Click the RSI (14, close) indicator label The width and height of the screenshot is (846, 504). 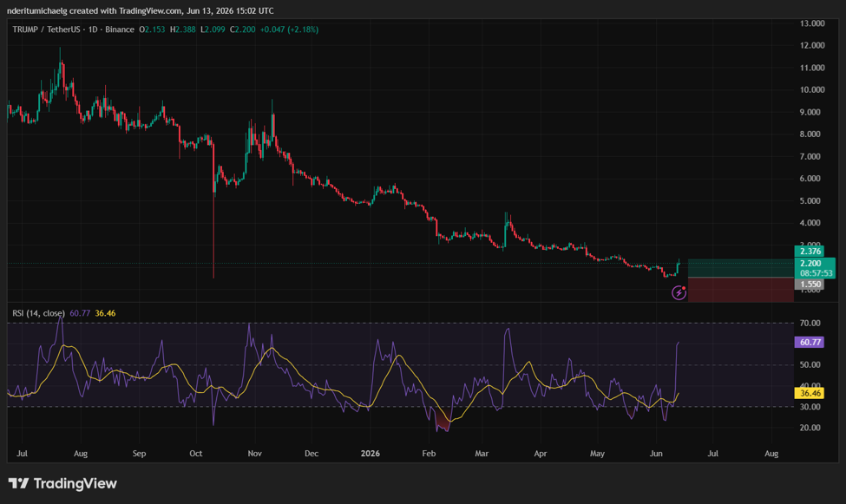pos(38,313)
